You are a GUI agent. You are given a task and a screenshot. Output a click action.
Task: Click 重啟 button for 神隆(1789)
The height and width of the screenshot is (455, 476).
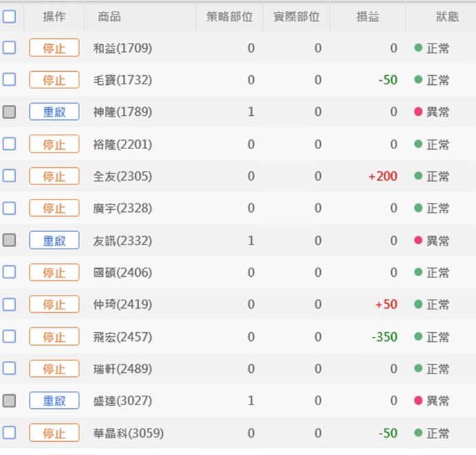pyautogui.click(x=54, y=112)
